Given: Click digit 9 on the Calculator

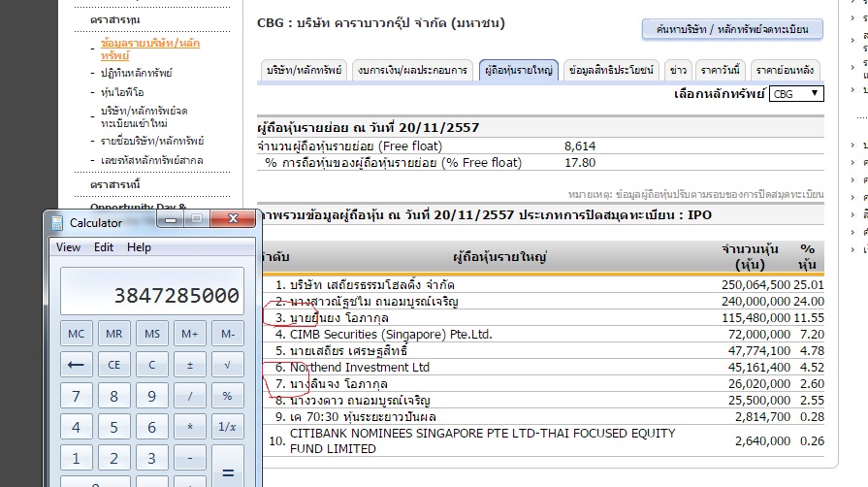Looking at the screenshot, I should point(152,396).
